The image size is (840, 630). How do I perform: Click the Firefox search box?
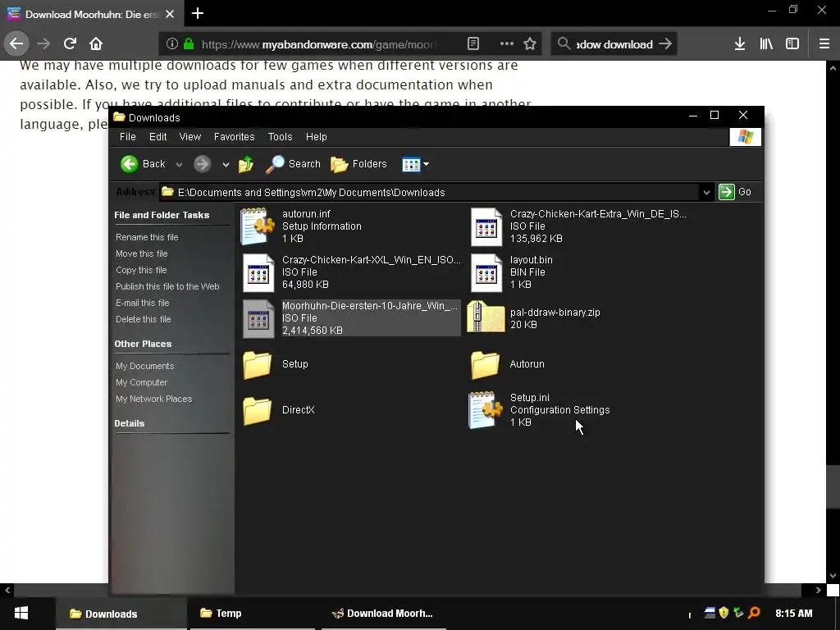[x=614, y=44]
